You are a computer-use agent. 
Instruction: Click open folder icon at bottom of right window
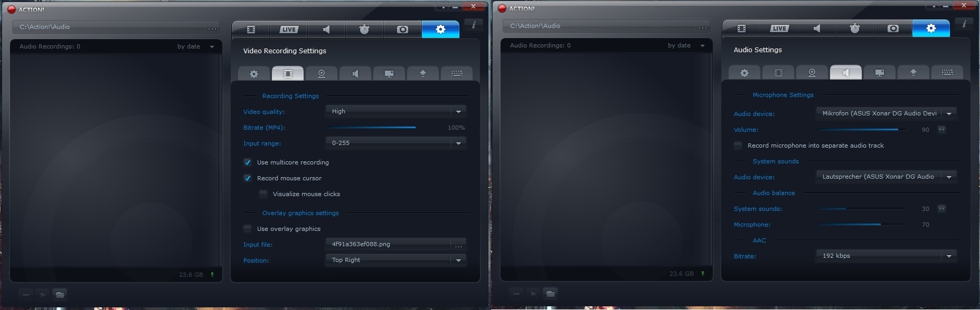(551, 293)
